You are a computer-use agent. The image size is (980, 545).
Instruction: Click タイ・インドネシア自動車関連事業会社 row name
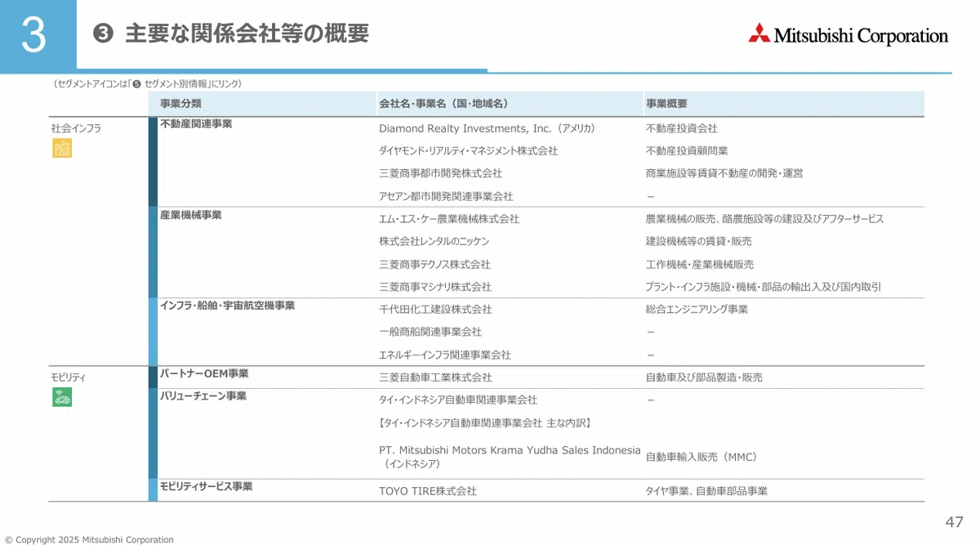[x=458, y=400]
